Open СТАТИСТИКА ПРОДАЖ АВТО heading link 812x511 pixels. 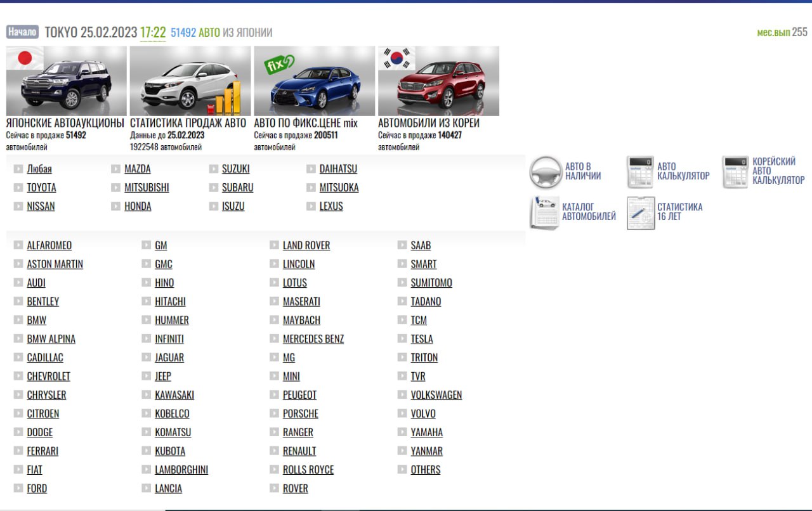point(188,123)
